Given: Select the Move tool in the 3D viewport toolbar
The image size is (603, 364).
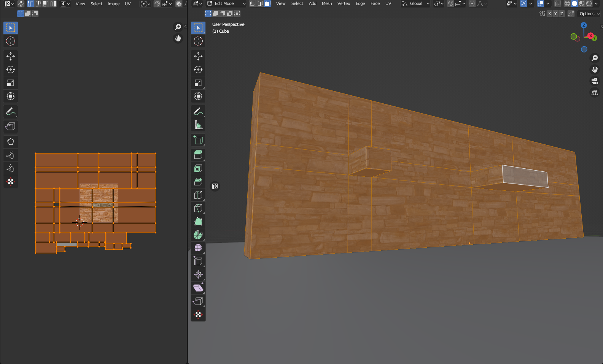Looking at the screenshot, I should click(x=198, y=56).
